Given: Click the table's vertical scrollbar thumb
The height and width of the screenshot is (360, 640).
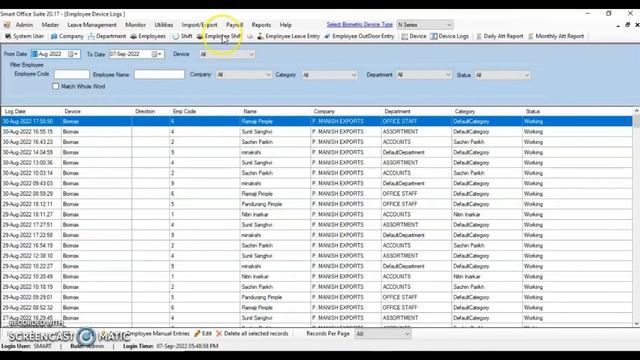Looking at the screenshot, I should click(636, 121).
